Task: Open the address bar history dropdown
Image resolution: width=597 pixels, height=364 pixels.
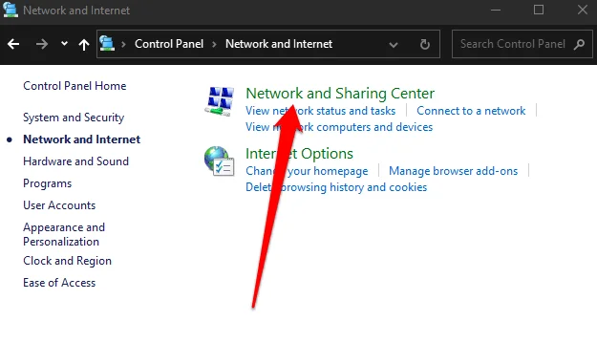Action: pos(394,45)
